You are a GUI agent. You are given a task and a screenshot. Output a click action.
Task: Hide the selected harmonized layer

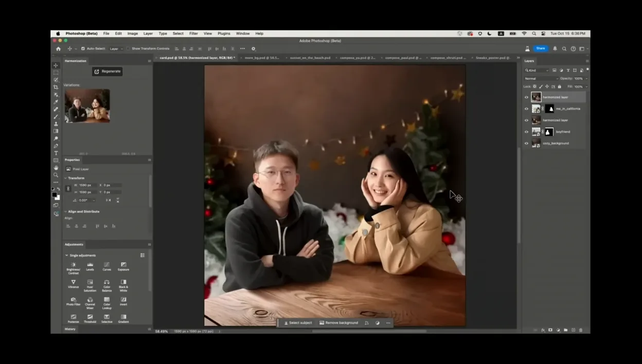[x=526, y=97]
